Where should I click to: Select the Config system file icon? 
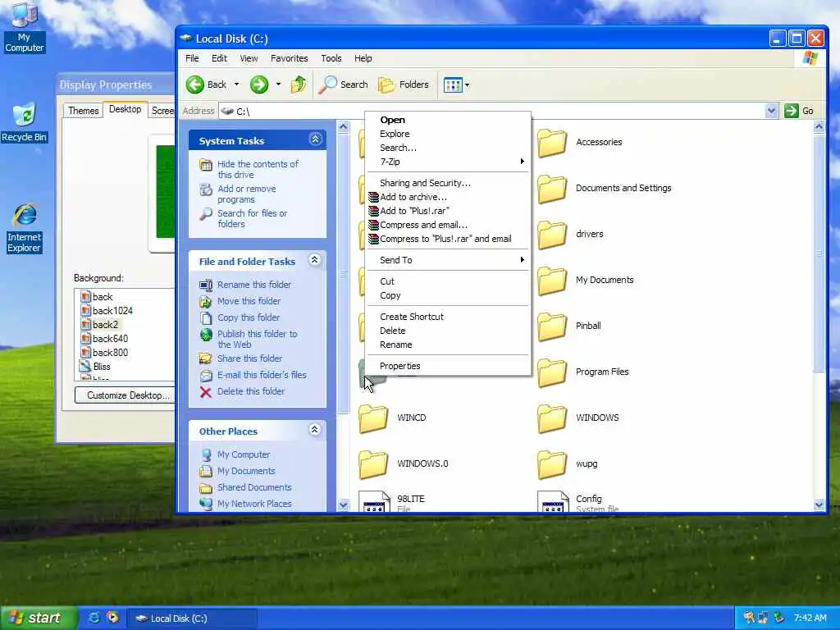[553, 501]
